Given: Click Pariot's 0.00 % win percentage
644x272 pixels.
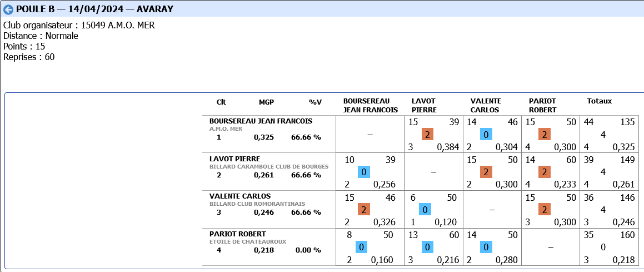Looking at the screenshot, I should click(308, 250).
